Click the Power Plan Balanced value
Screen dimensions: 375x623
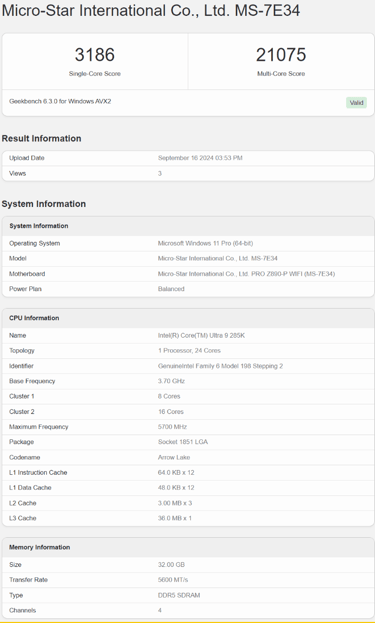pos(171,289)
